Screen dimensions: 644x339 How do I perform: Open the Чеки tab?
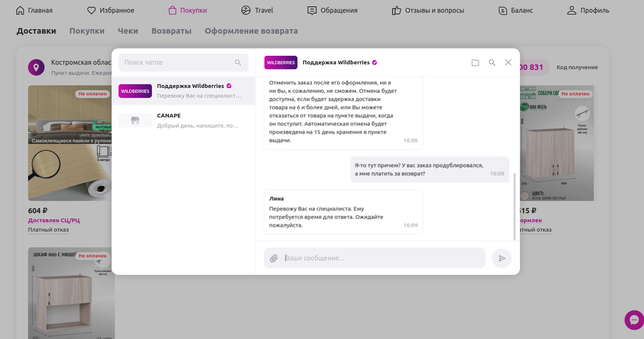click(x=128, y=31)
